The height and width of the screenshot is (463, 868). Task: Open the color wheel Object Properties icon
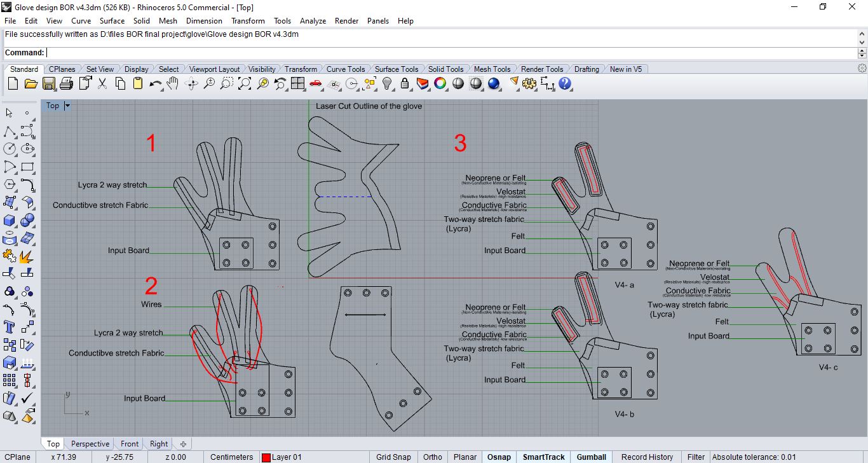[x=440, y=83]
